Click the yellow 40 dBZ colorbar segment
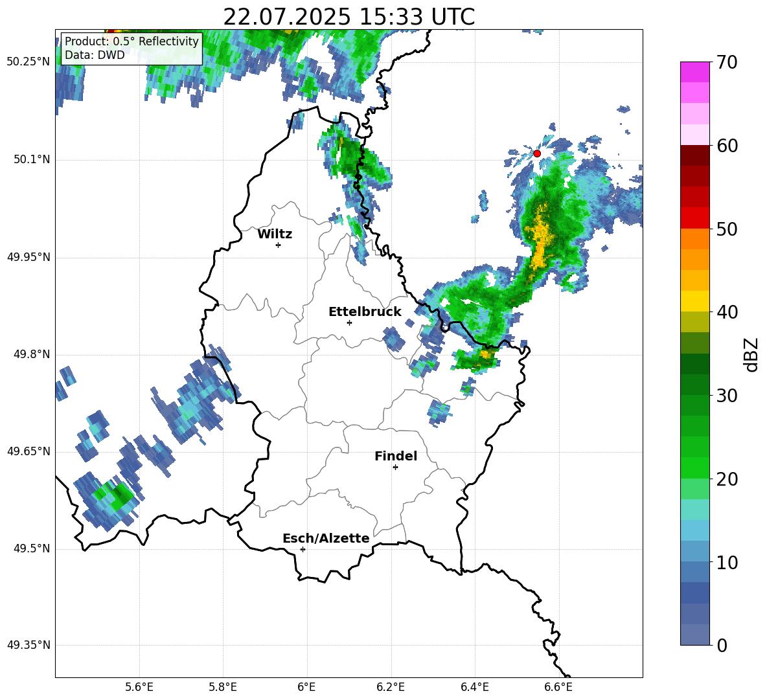 pos(694,301)
